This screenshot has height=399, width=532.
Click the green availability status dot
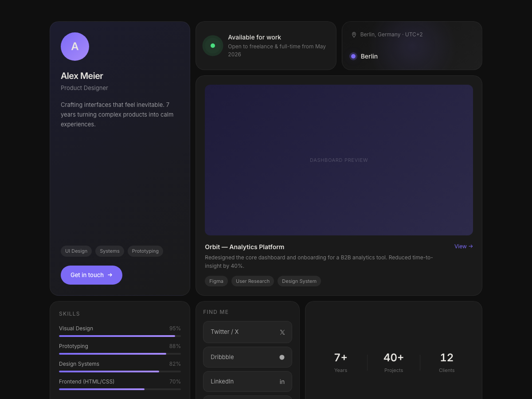213,46
